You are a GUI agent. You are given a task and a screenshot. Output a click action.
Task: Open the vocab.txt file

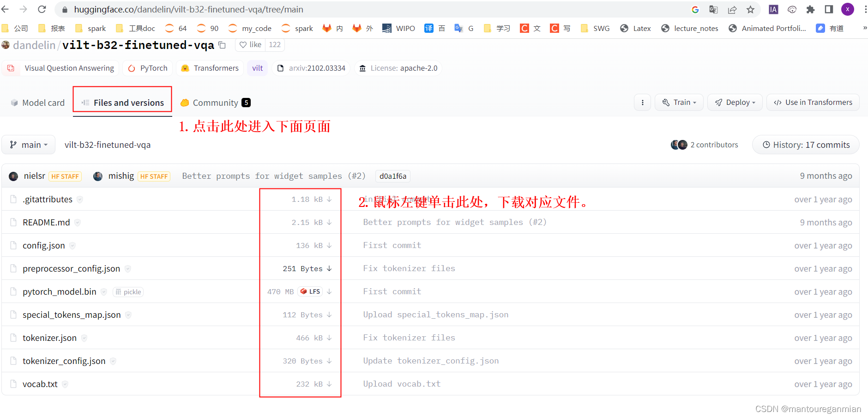[40, 384]
